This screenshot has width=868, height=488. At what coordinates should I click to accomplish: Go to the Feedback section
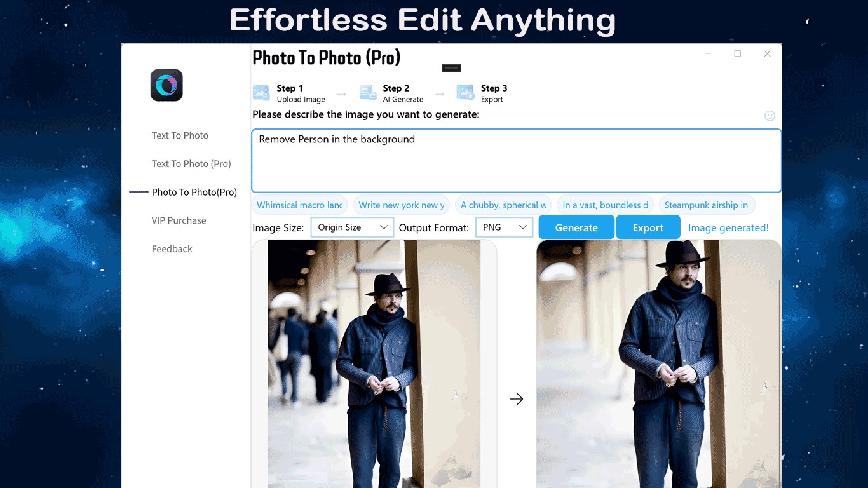tap(172, 248)
